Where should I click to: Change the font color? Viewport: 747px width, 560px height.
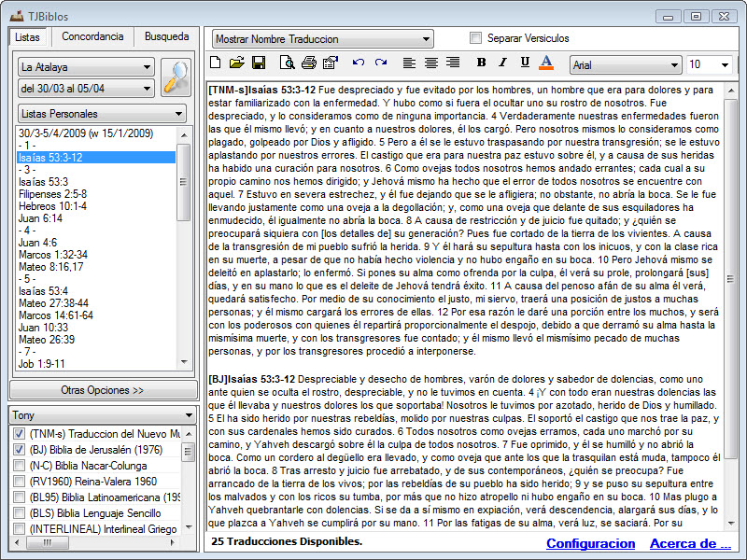[x=546, y=63]
